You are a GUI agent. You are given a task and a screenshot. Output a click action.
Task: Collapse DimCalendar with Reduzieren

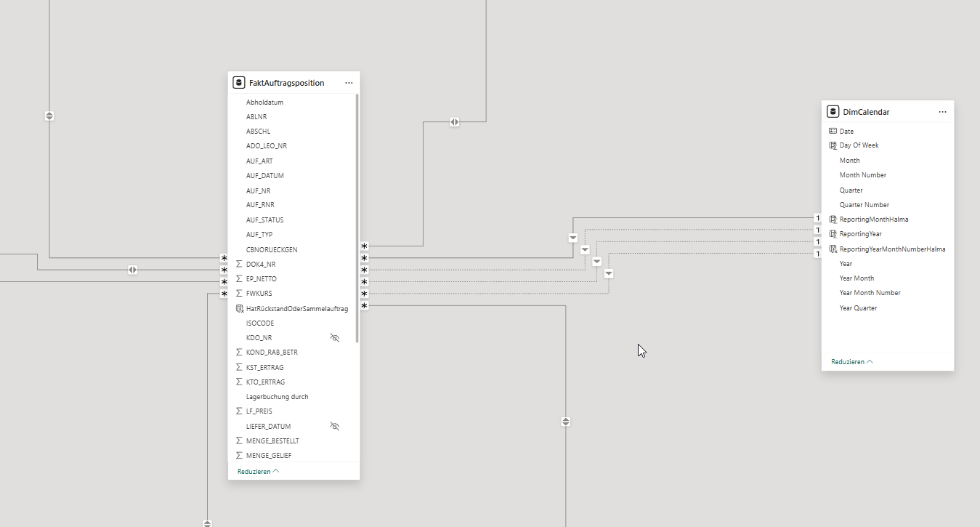click(x=852, y=361)
